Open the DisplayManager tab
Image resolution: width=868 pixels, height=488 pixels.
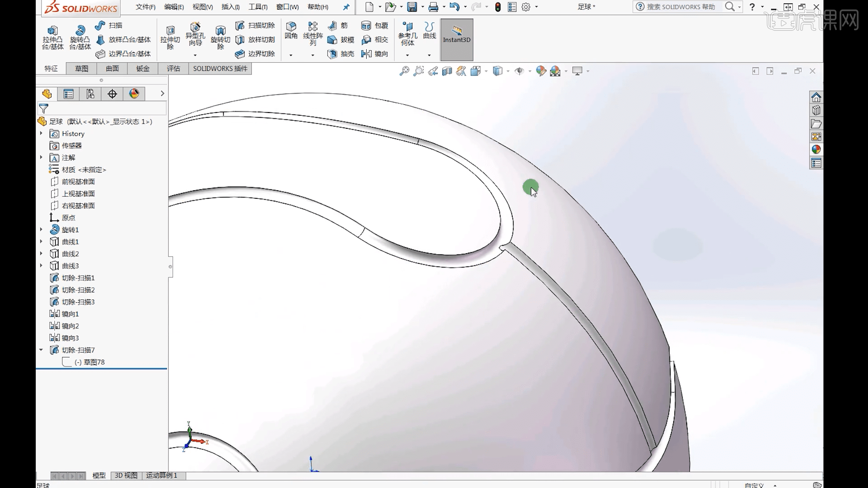(x=134, y=94)
